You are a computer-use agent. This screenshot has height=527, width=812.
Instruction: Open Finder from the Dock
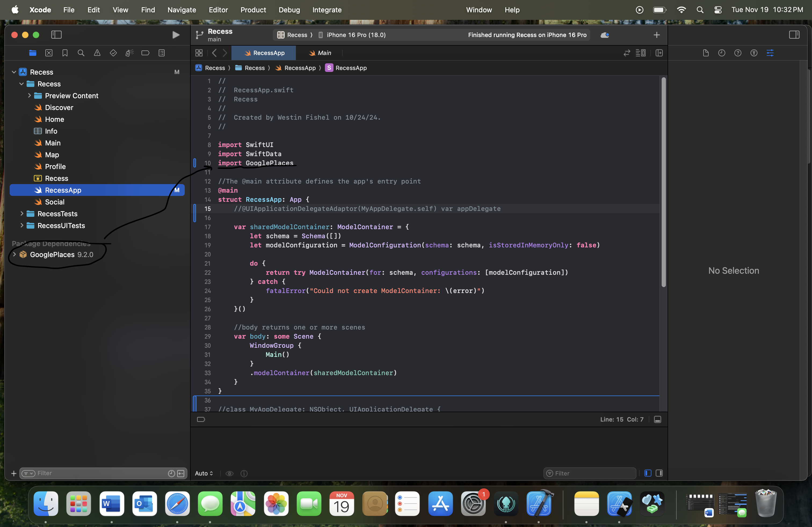[46, 503]
